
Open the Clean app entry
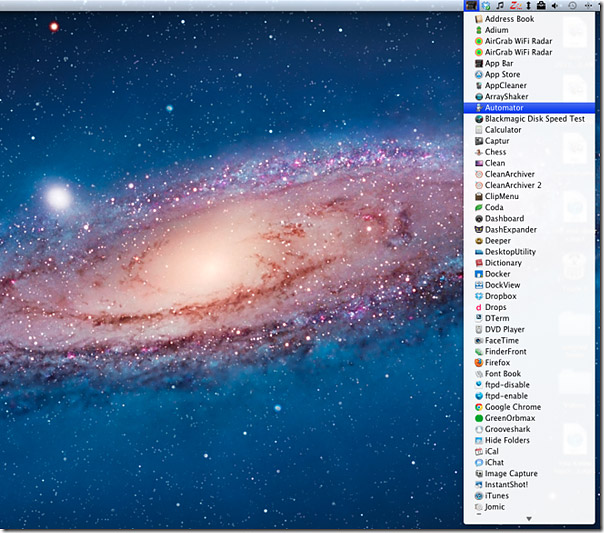tap(529, 163)
